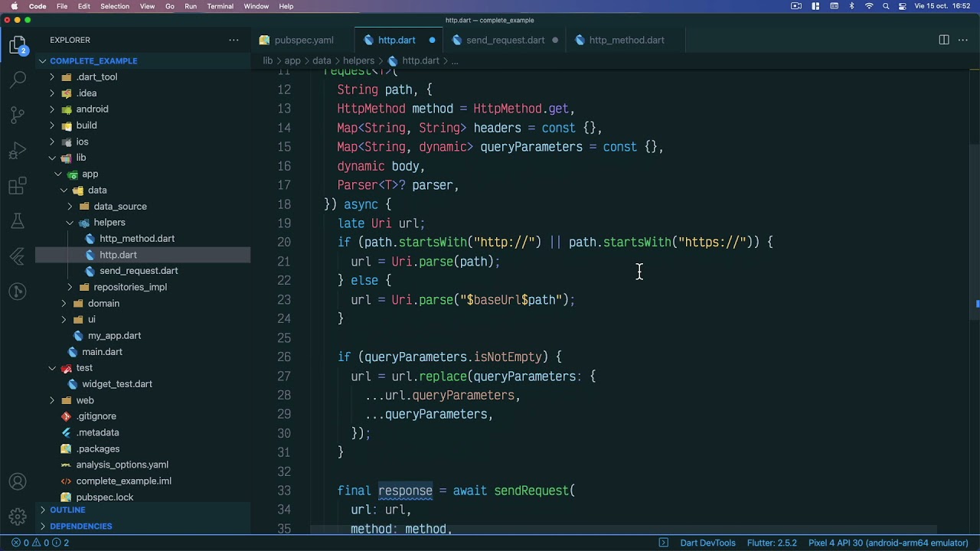The height and width of the screenshot is (551, 980).
Task: Click helpers in the breadcrumb path
Action: (x=358, y=60)
